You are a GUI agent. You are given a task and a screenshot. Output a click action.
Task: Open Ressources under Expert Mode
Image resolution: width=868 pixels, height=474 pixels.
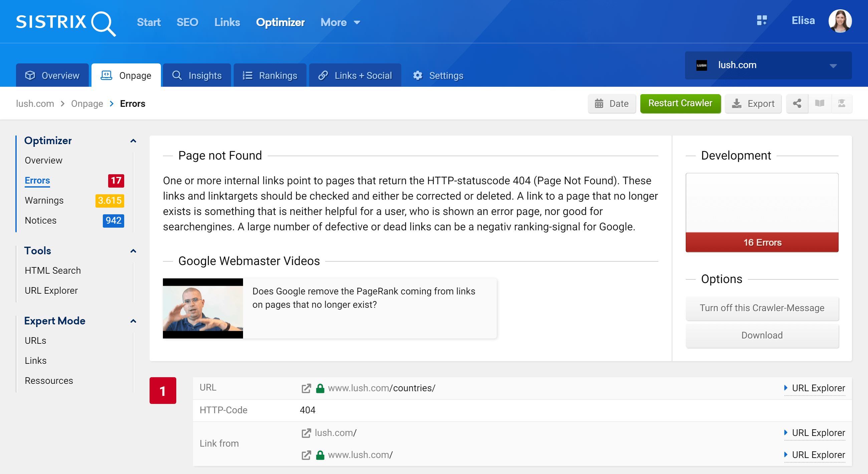click(x=48, y=381)
